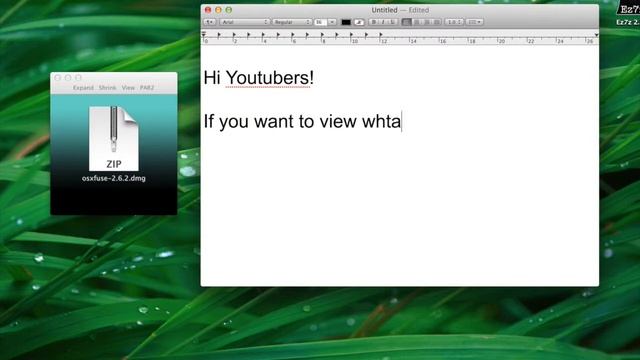Open the black text color swatch
640x360 pixels.
click(x=346, y=22)
